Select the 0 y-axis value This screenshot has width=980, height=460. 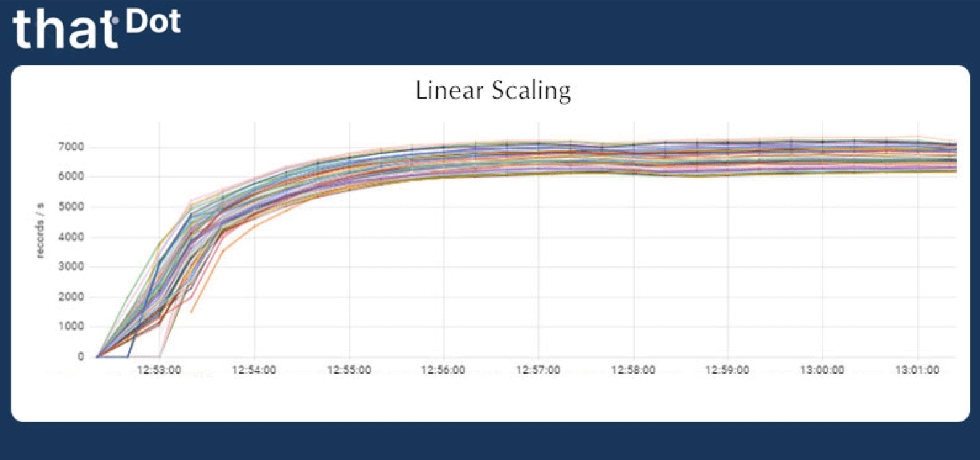click(81, 356)
